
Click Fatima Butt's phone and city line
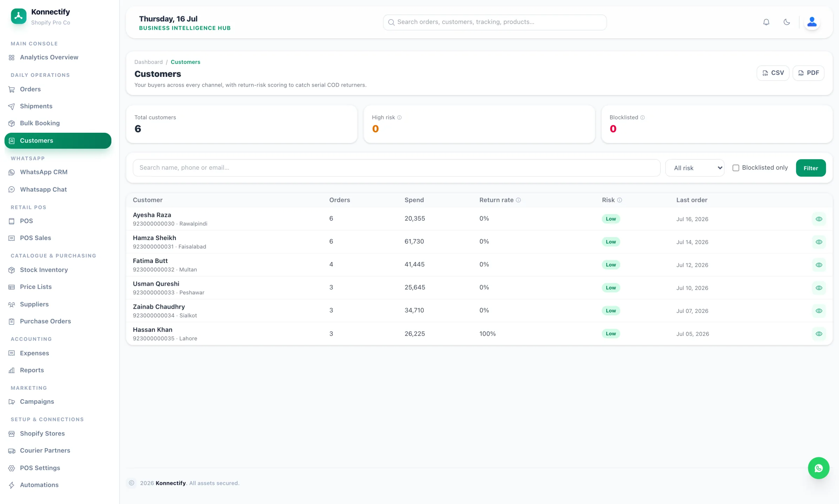pos(165,270)
